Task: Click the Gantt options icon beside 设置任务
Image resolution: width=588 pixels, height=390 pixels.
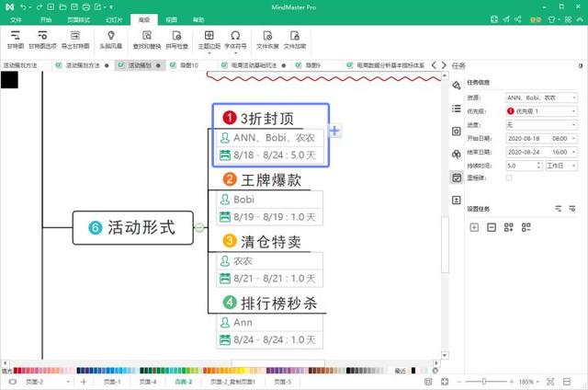Action: pos(571,209)
